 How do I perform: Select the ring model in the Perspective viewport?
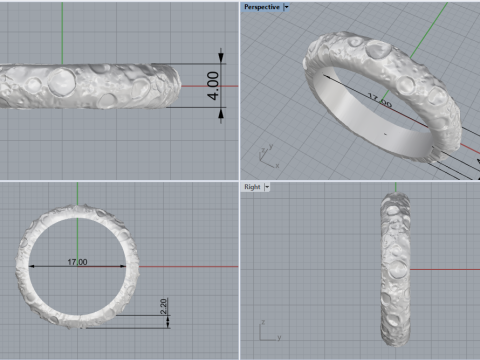click(383, 97)
